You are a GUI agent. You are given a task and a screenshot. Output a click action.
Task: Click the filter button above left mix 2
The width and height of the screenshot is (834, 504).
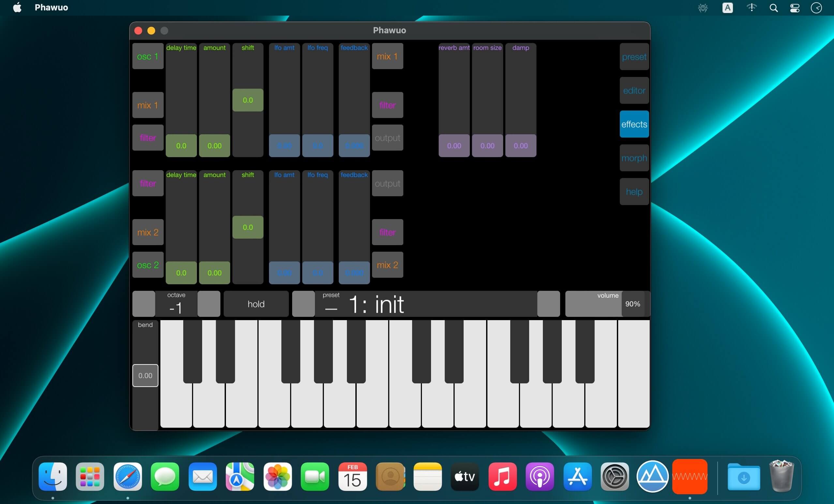(x=148, y=183)
